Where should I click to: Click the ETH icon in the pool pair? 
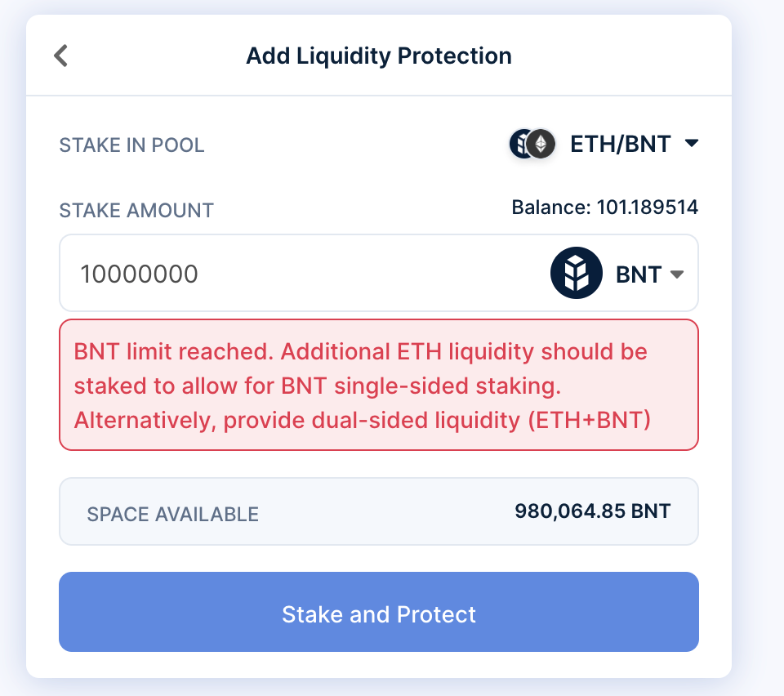click(541, 144)
